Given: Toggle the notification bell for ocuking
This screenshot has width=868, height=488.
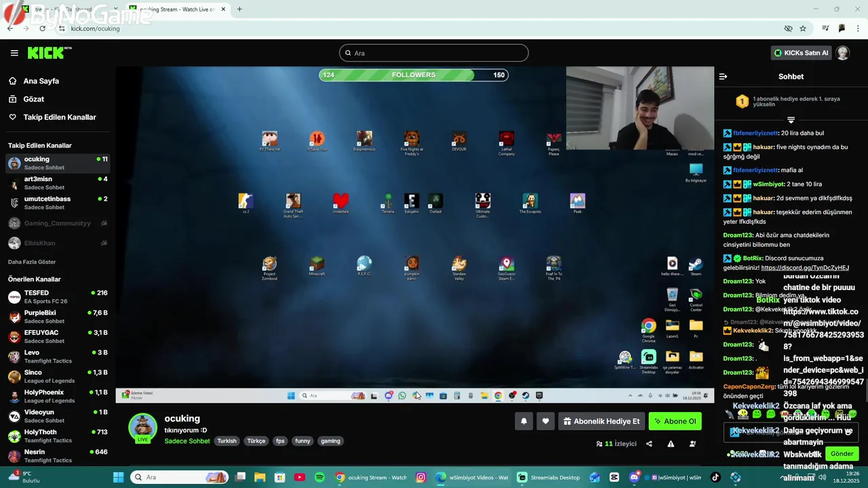Looking at the screenshot, I should [524, 422].
